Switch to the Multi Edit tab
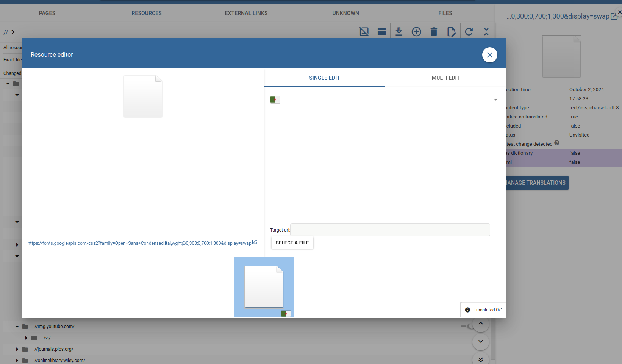This screenshot has height=364, width=622. pos(445,78)
